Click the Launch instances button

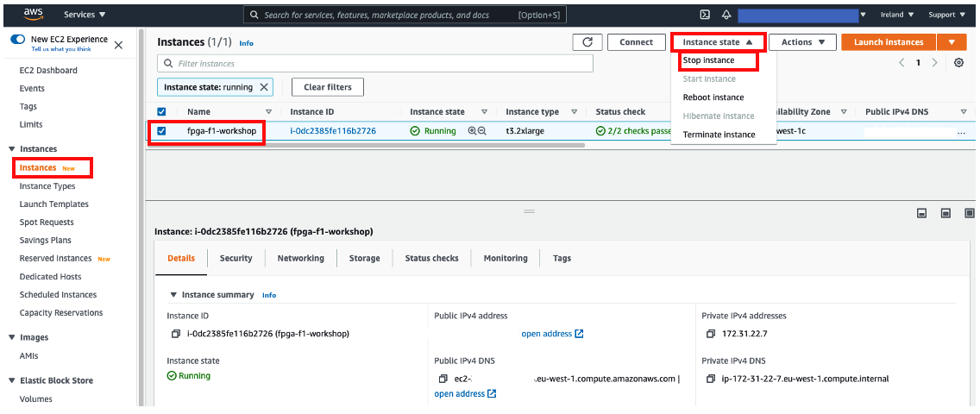click(x=889, y=42)
